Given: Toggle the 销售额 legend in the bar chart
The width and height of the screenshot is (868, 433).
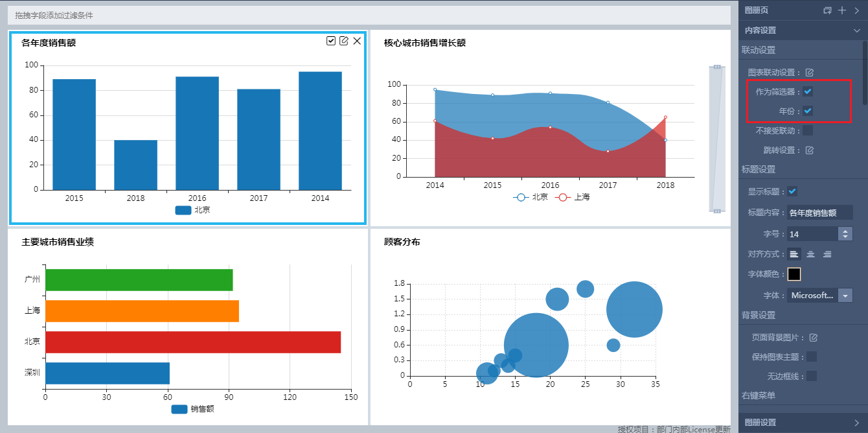Looking at the screenshot, I should pos(192,409).
